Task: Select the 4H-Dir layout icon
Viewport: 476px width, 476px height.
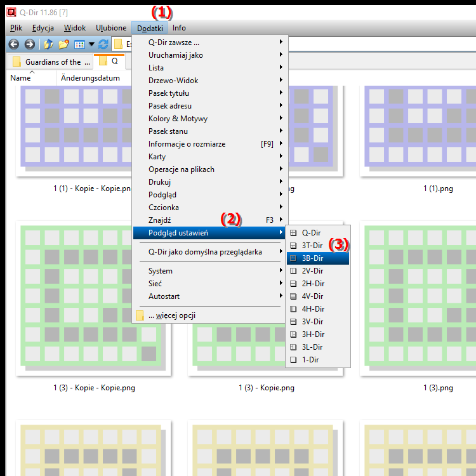Action: (x=293, y=309)
